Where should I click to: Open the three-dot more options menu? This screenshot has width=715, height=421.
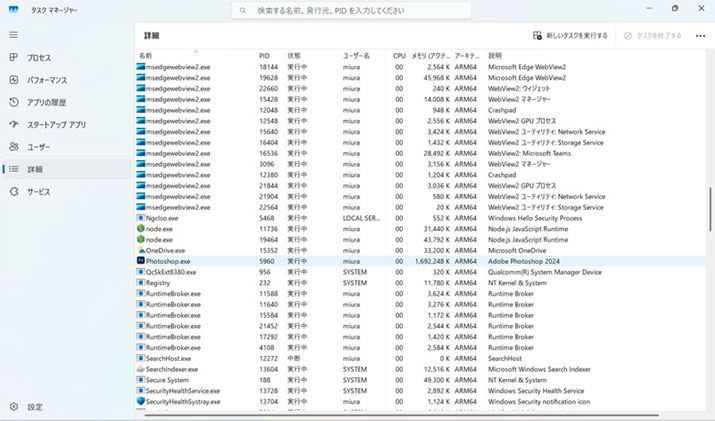click(701, 35)
